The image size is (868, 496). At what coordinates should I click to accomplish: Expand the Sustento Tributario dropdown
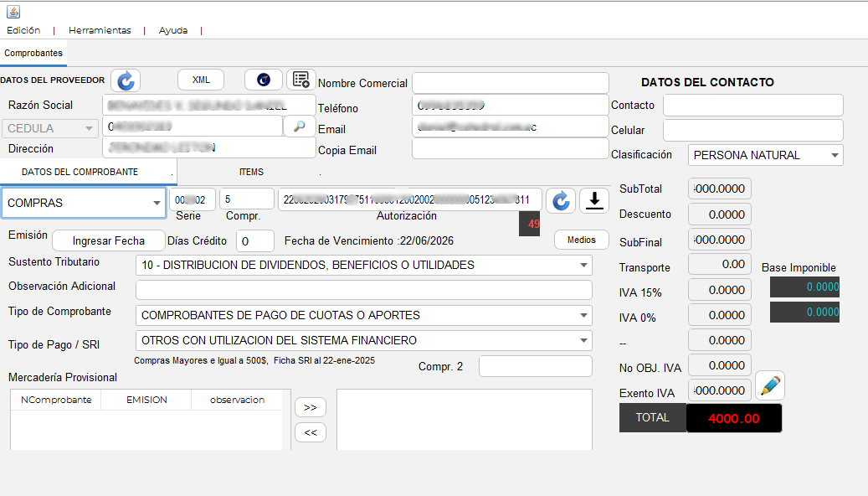[364, 265]
